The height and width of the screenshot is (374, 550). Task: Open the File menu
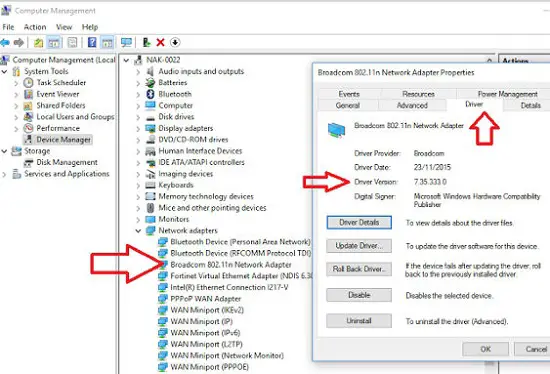click(8, 27)
